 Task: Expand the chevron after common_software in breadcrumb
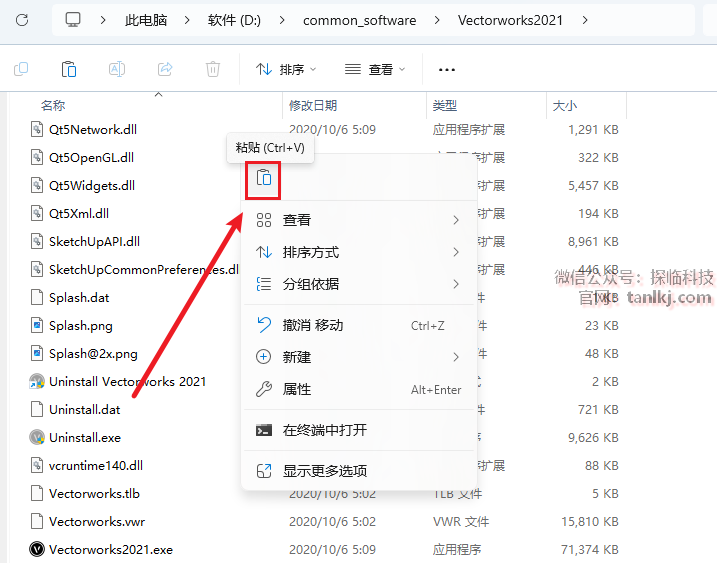click(x=437, y=20)
